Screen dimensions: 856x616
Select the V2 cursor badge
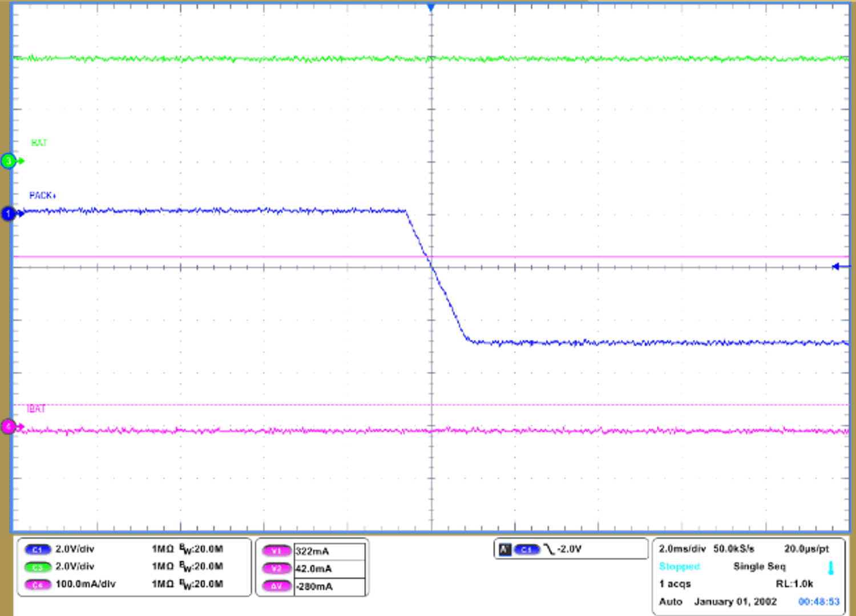point(276,569)
